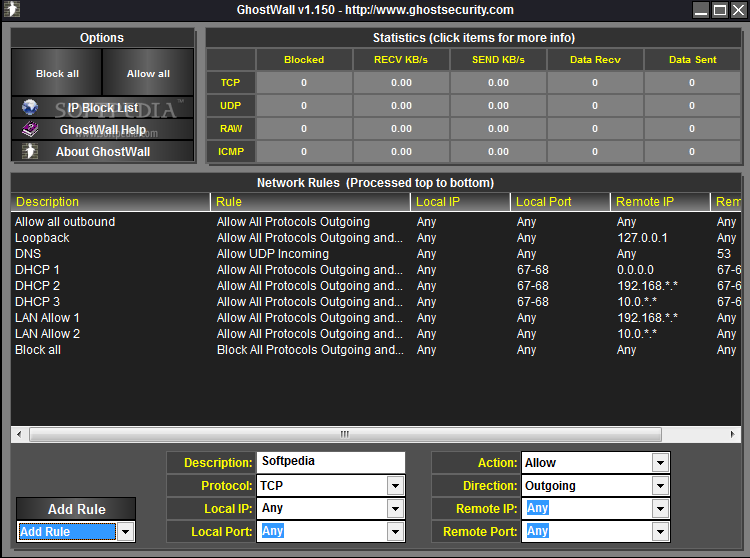Click 'Allow UDP Incoming' rule text
The width and height of the screenshot is (750, 558).
273,254
